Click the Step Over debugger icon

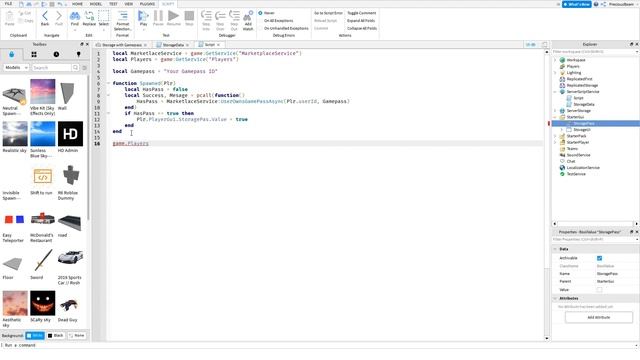220,16
